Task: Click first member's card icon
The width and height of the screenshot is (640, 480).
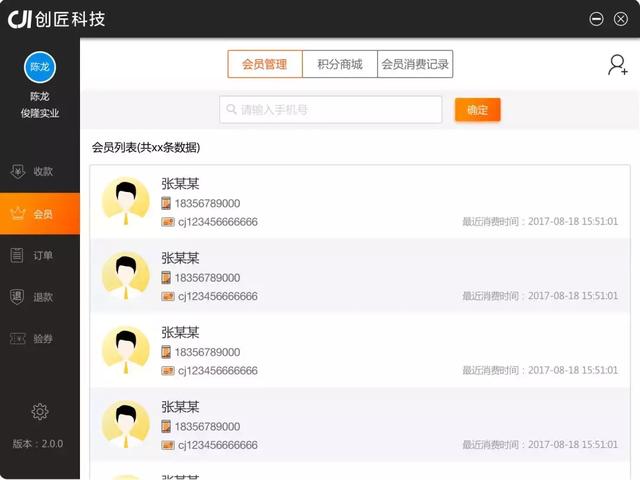Action: [x=168, y=222]
